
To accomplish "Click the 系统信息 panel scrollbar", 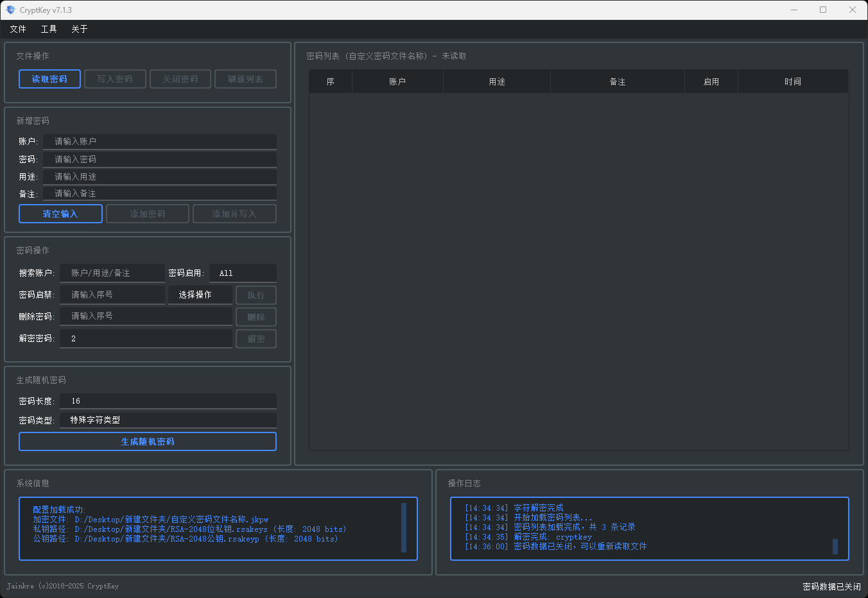I will [x=404, y=527].
